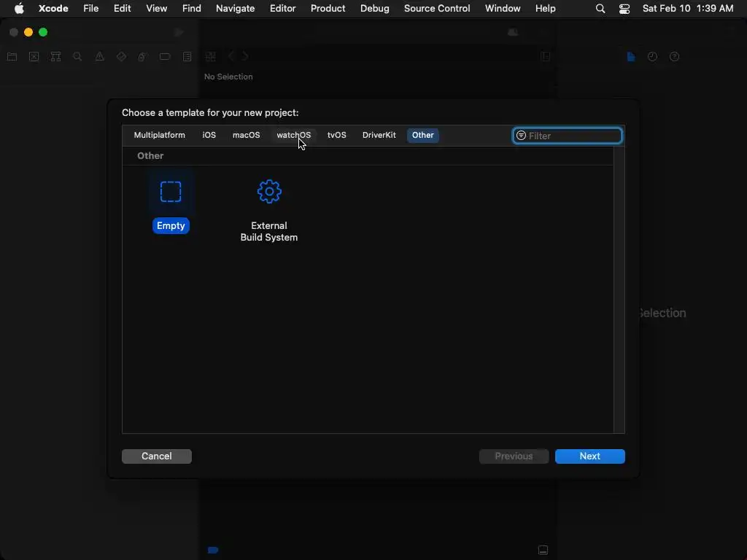Click the Previous button
The image size is (747, 560).
pyautogui.click(x=514, y=456)
